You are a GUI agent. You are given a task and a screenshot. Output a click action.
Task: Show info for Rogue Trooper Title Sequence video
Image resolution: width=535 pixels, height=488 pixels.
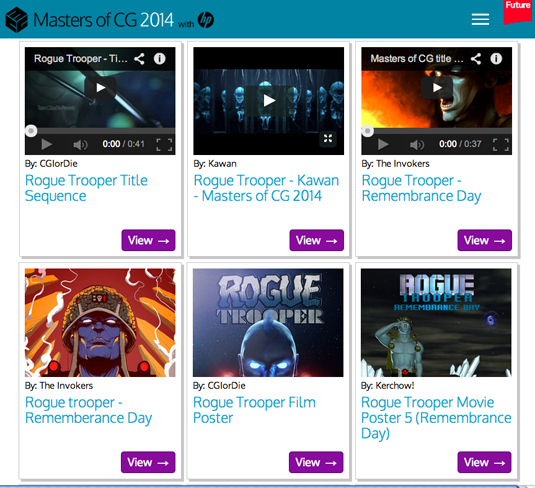[159, 59]
